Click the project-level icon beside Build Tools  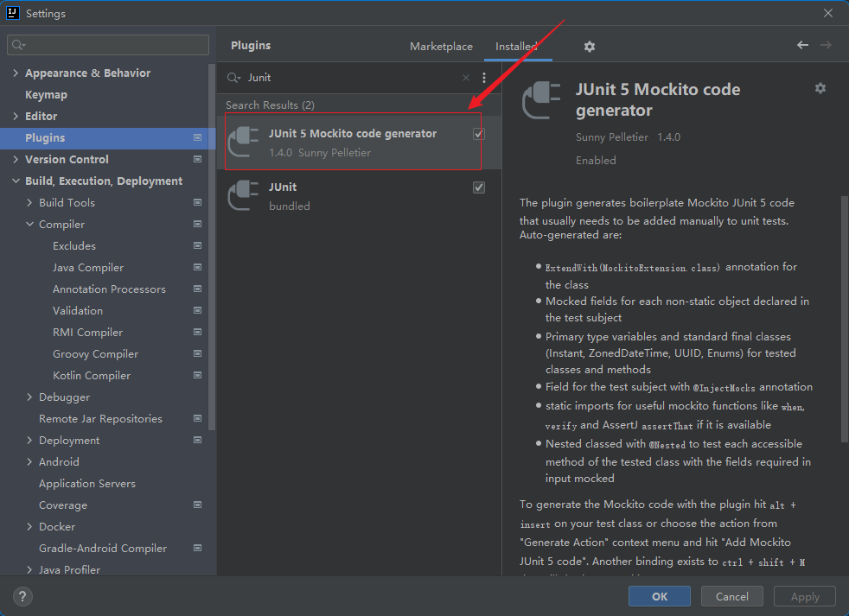198,202
